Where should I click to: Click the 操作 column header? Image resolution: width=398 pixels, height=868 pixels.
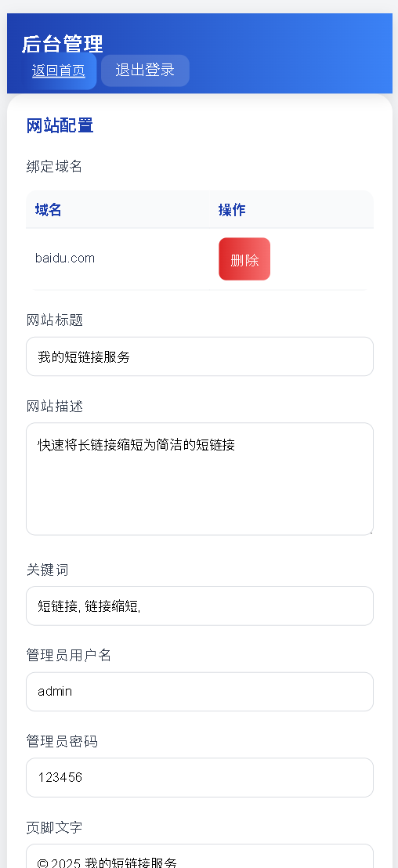click(x=232, y=210)
